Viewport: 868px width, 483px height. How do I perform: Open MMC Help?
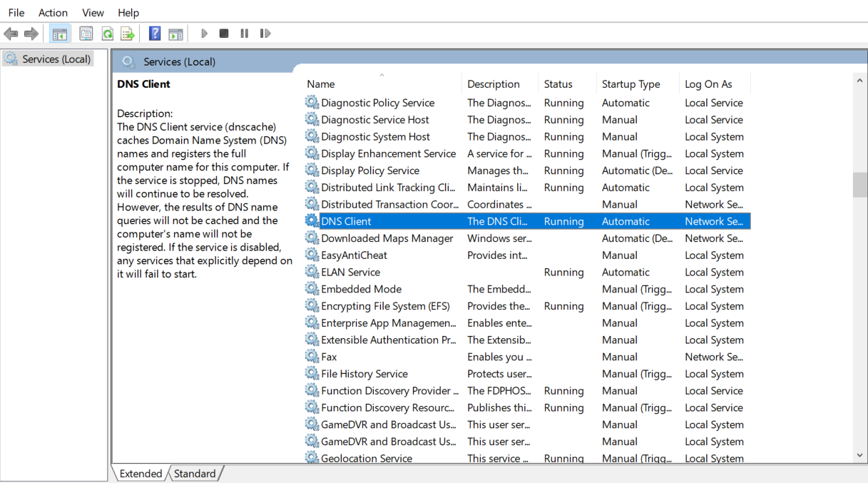pos(155,33)
